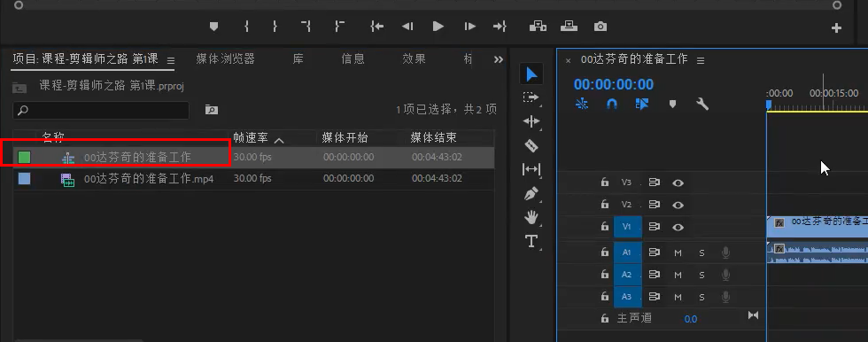Toggle V3 sync lock
The height and width of the screenshot is (342, 868).
655,183
